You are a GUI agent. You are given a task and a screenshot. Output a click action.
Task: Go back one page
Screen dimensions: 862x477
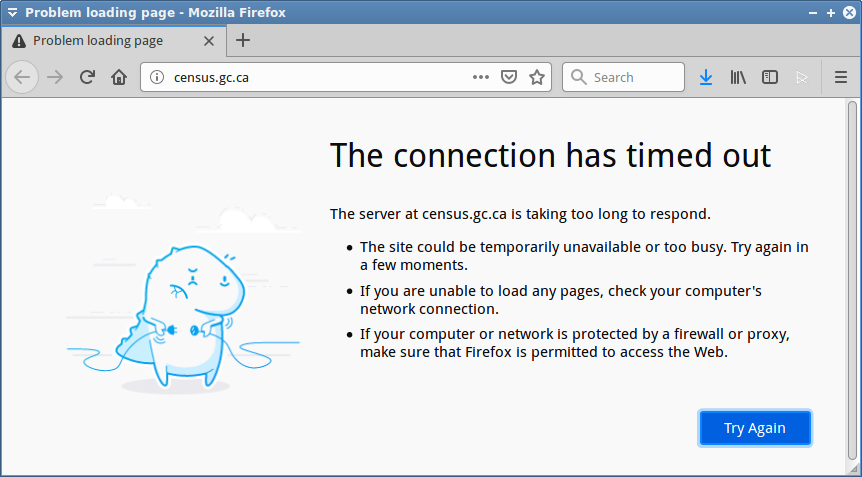pyautogui.click(x=22, y=77)
